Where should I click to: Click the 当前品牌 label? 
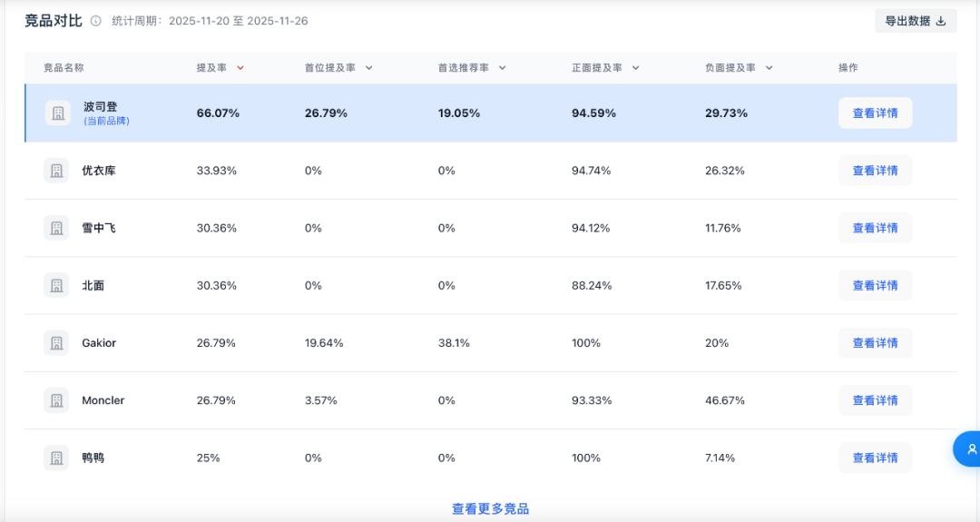pyautogui.click(x=106, y=121)
